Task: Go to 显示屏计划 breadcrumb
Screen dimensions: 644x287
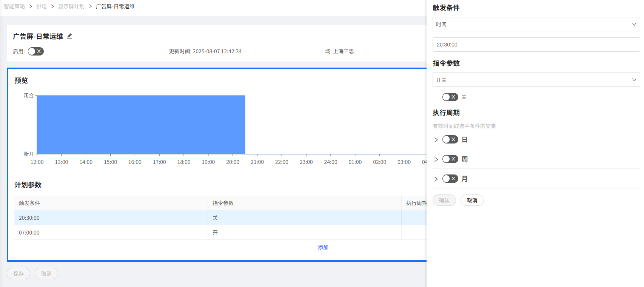Action: (71, 6)
